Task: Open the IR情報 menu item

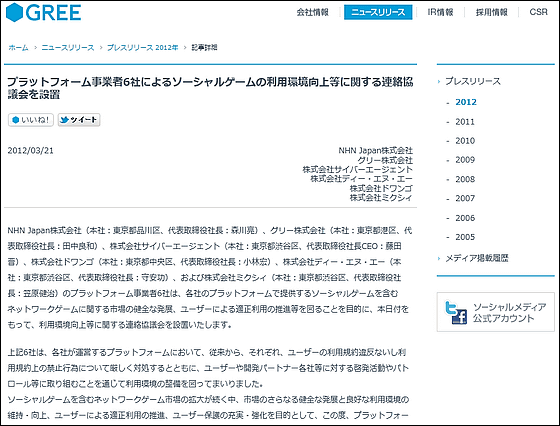Action: (440, 12)
